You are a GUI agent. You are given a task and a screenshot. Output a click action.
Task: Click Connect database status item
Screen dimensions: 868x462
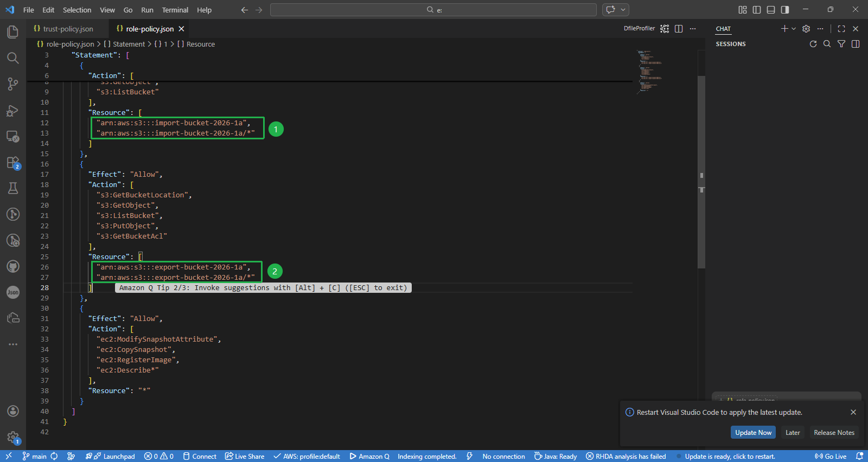point(200,457)
